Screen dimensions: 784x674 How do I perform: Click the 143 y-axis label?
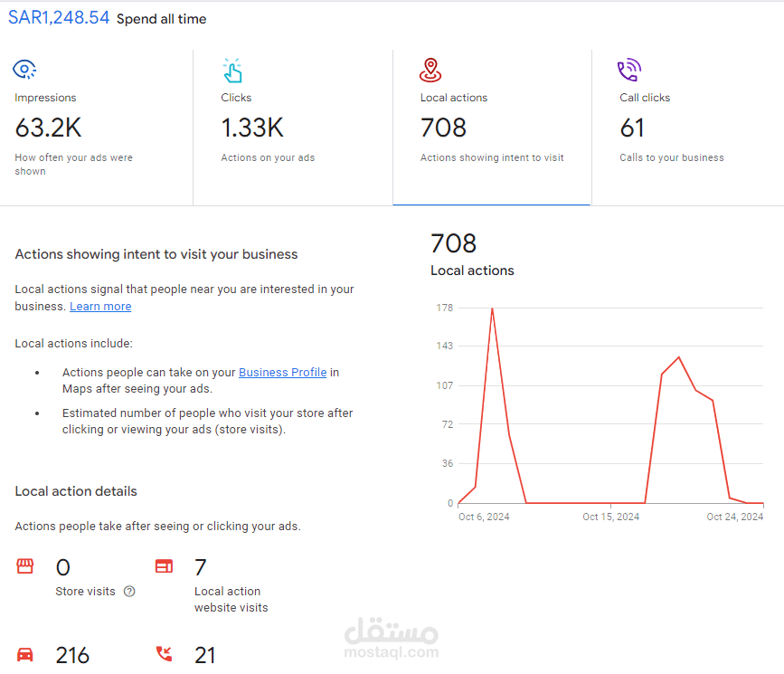445,346
